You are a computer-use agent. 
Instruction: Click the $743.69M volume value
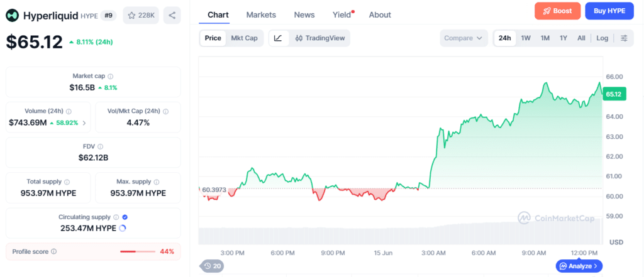tap(28, 122)
